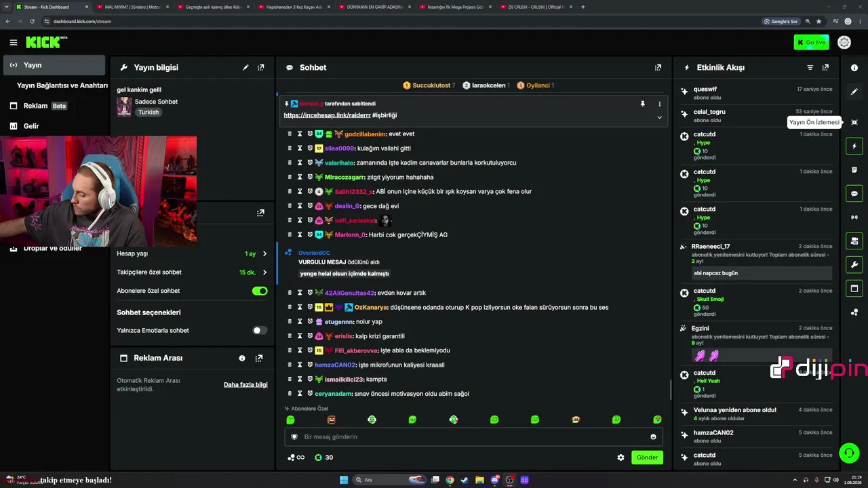Edit stream info with the pencil icon

pyautogui.click(x=245, y=68)
